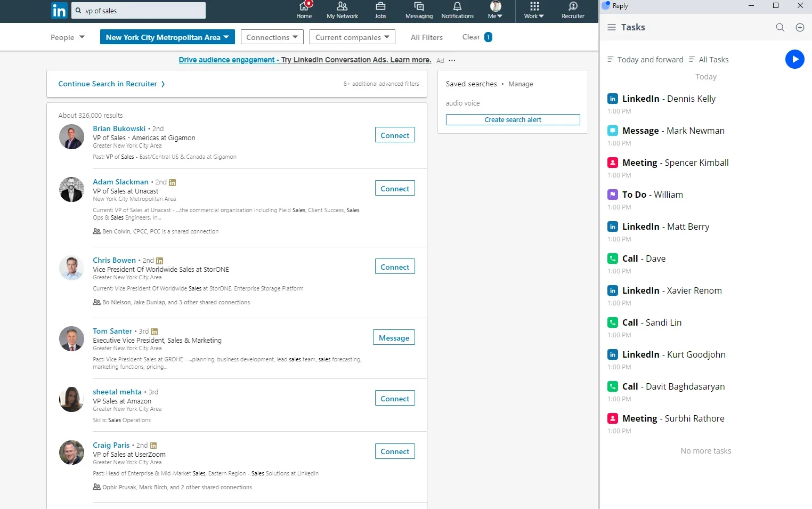Expand the People filter dropdown
812x509 pixels.
pos(68,37)
